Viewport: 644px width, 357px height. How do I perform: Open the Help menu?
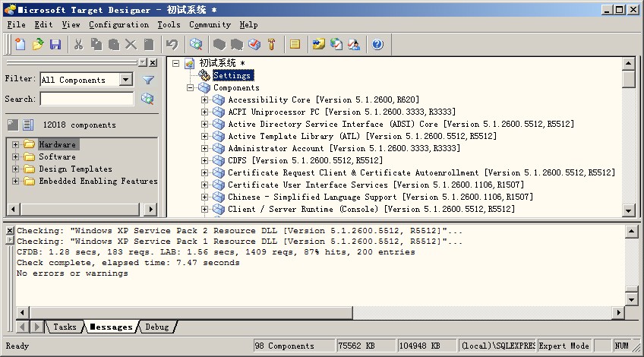click(x=249, y=24)
